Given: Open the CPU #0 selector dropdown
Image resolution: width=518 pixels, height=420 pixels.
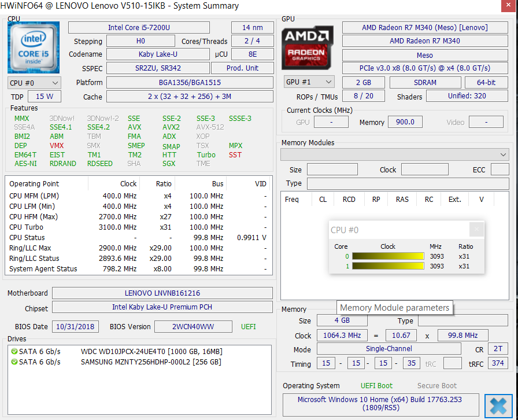Looking at the screenshot, I should [34, 83].
